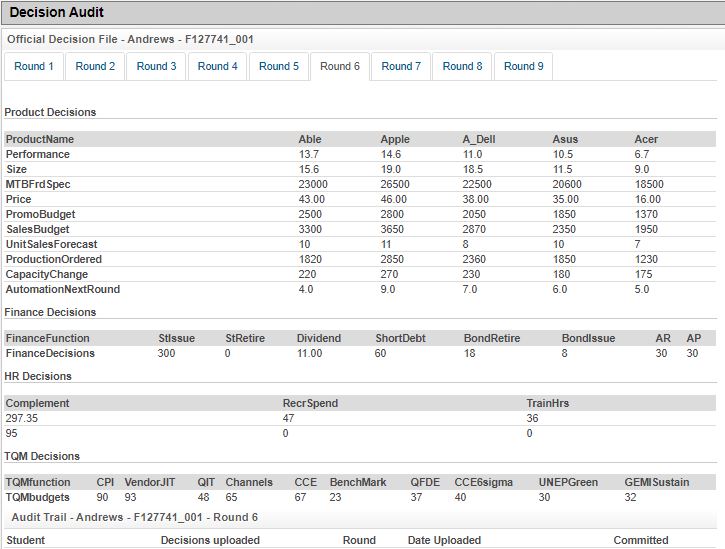Screen dimensions: 725x549
Task: Select the Dividend column header
Action: pos(319,339)
